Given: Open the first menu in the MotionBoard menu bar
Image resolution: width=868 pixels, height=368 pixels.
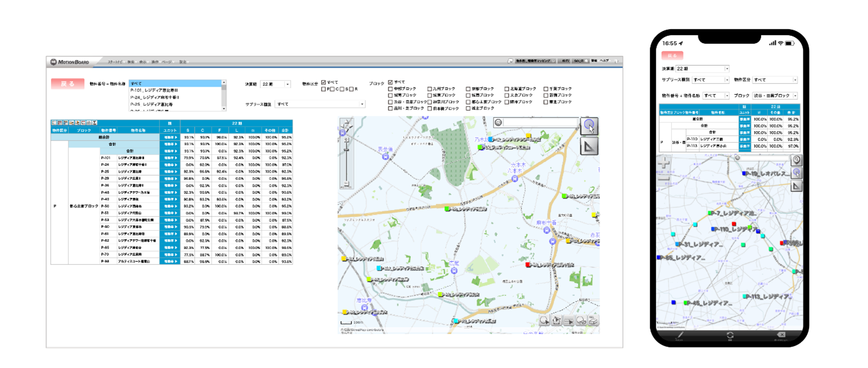Looking at the screenshot, I should pyautogui.click(x=115, y=61).
